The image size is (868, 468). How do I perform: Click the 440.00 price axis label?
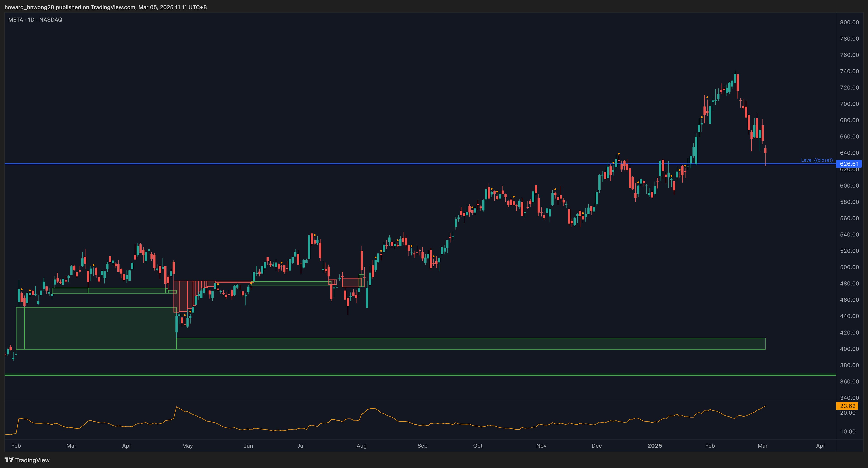point(849,316)
